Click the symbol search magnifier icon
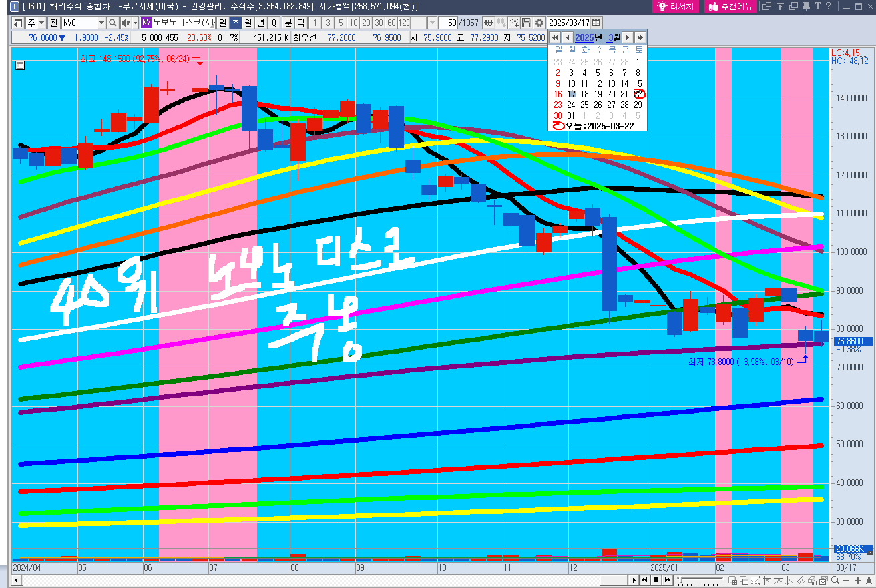Viewport: 876px width, 588px height. tap(112, 23)
